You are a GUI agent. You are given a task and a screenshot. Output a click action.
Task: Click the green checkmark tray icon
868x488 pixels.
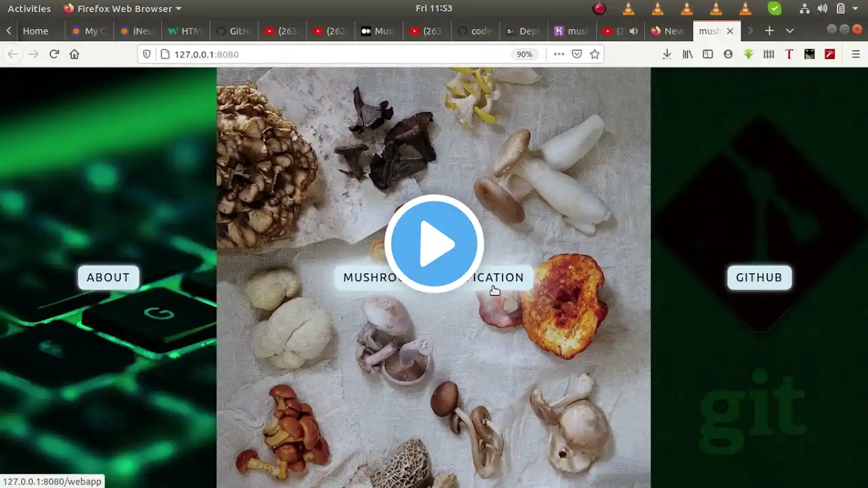774,9
